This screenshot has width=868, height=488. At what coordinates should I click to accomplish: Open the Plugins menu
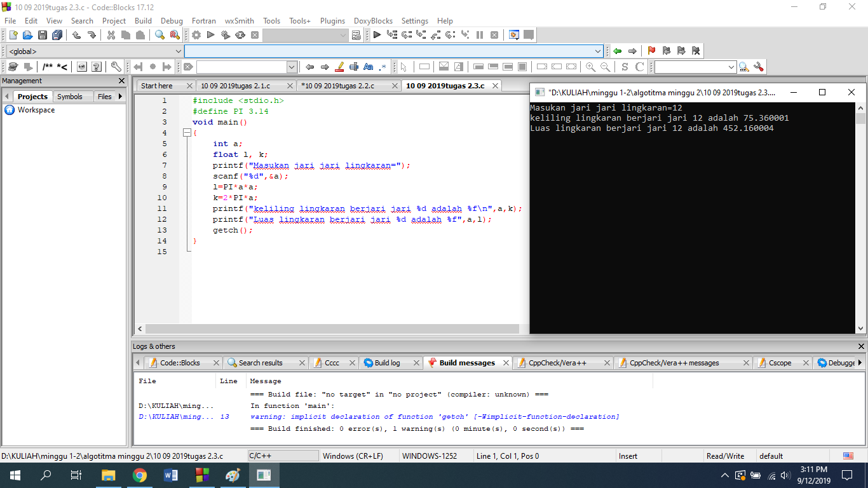332,21
